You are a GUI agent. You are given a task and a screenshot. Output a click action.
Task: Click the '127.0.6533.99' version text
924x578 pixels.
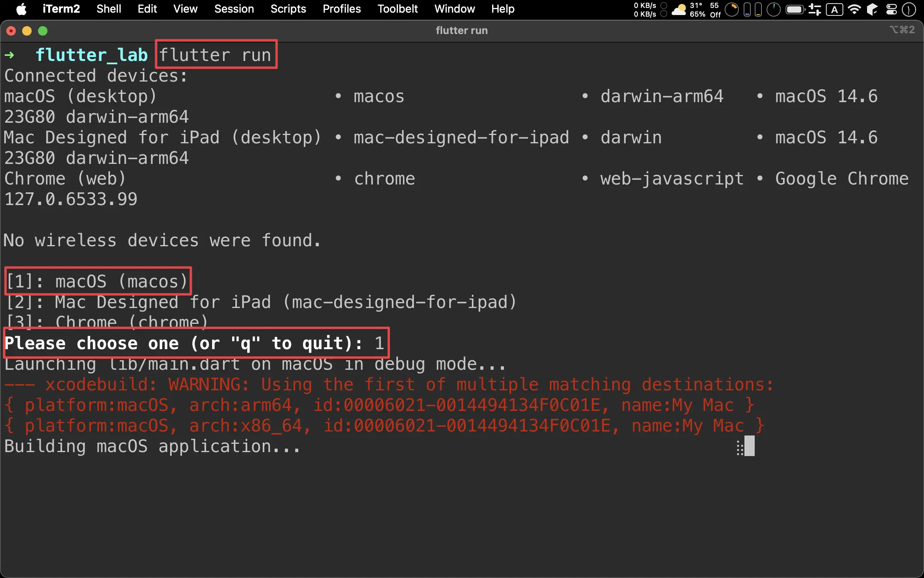point(71,199)
